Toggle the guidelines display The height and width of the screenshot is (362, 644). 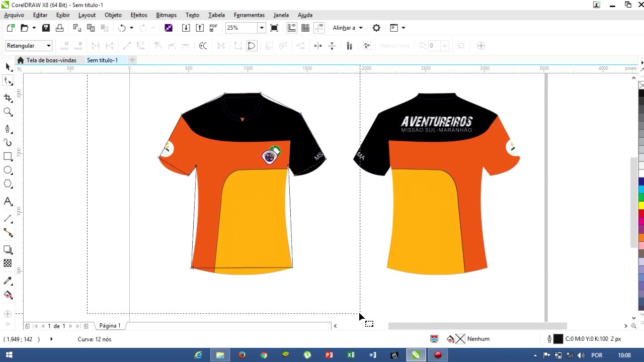click(x=319, y=28)
